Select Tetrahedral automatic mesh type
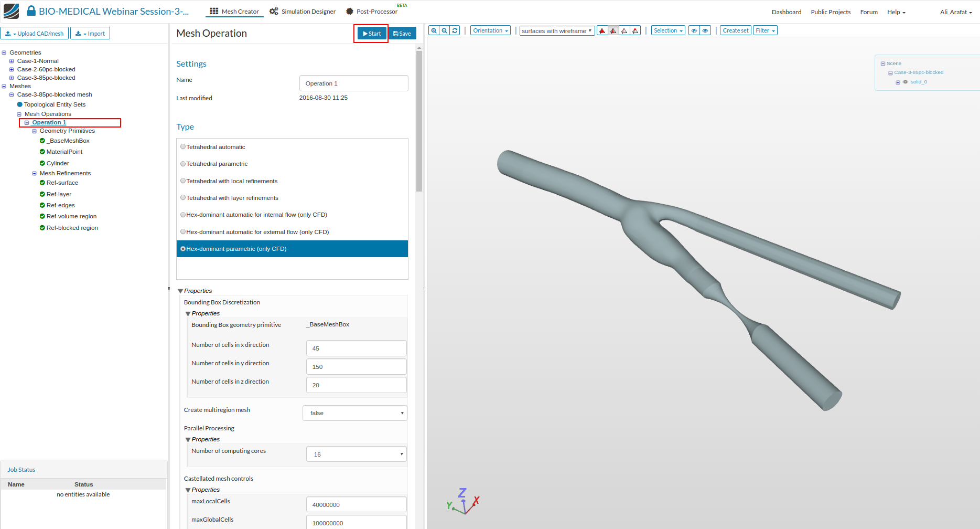The height and width of the screenshot is (529, 980). [183, 147]
